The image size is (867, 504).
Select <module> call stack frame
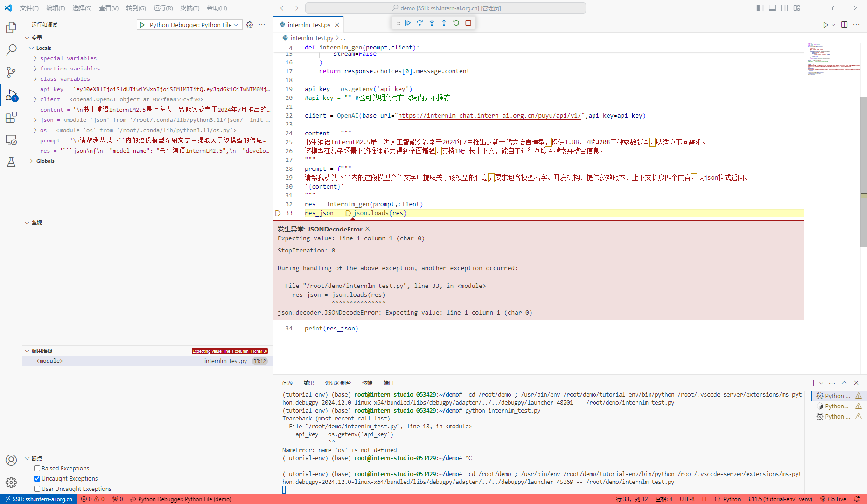click(x=147, y=361)
